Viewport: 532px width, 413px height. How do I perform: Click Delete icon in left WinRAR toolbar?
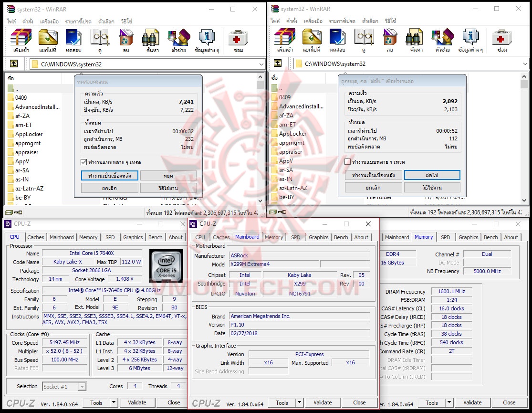point(126,41)
